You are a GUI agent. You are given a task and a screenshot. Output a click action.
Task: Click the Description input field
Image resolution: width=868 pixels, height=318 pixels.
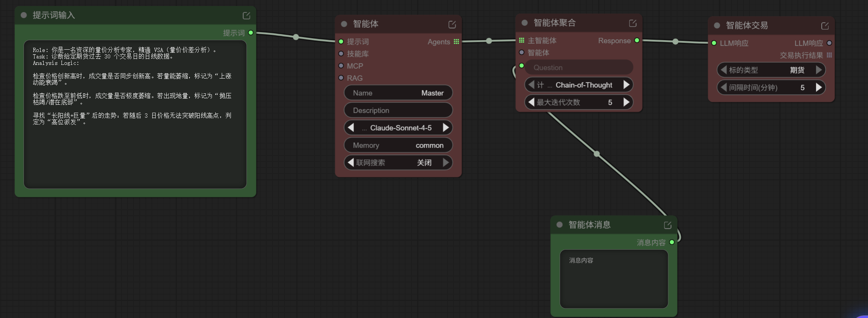pyautogui.click(x=398, y=110)
